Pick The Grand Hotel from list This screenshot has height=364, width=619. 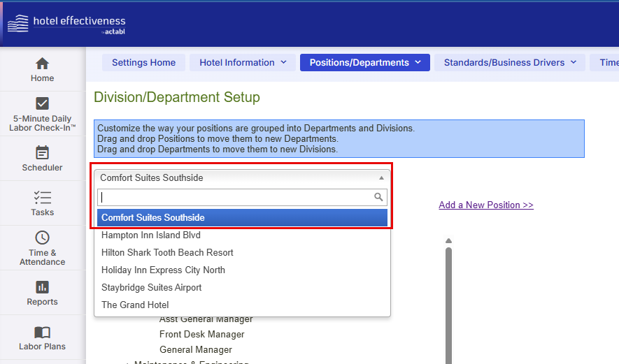pyautogui.click(x=135, y=305)
